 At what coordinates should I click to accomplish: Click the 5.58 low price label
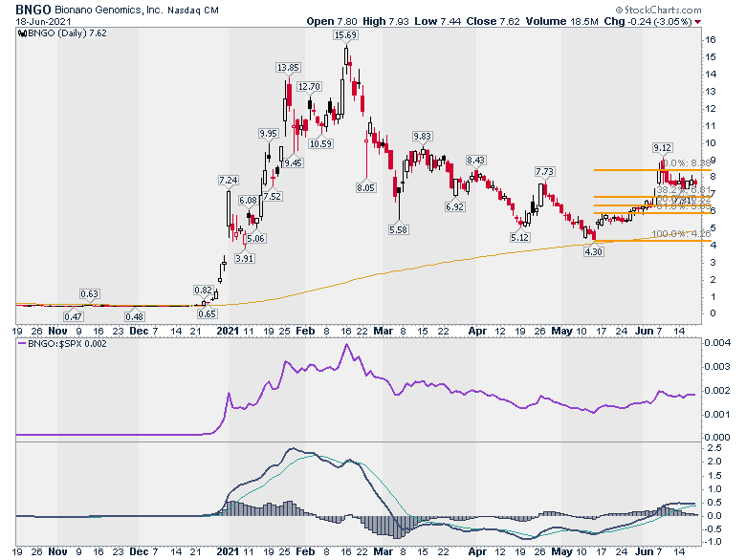coord(398,229)
